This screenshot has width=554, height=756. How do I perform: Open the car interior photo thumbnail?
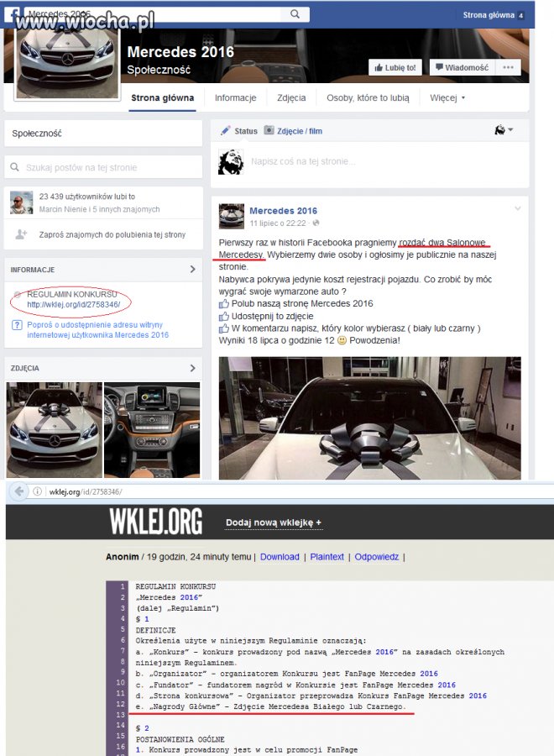[152, 430]
